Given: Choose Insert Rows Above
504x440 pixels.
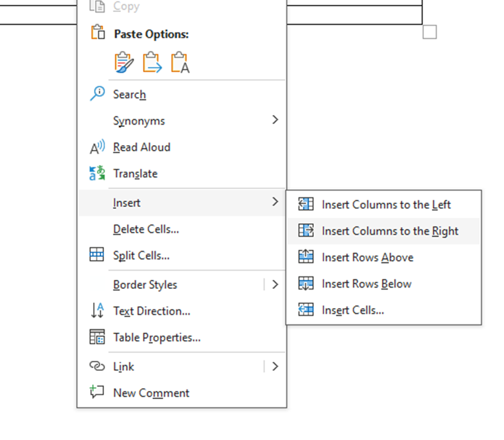Looking at the screenshot, I should click(384, 257).
